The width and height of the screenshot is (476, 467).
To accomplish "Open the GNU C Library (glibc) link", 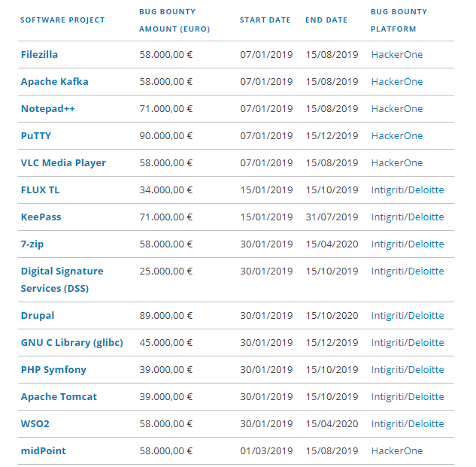I will [71, 343].
